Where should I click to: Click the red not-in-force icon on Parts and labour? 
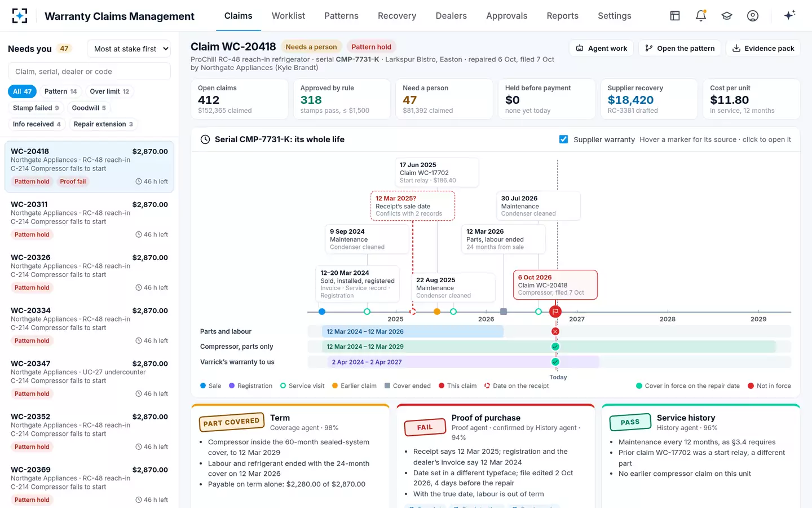(555, 332)
